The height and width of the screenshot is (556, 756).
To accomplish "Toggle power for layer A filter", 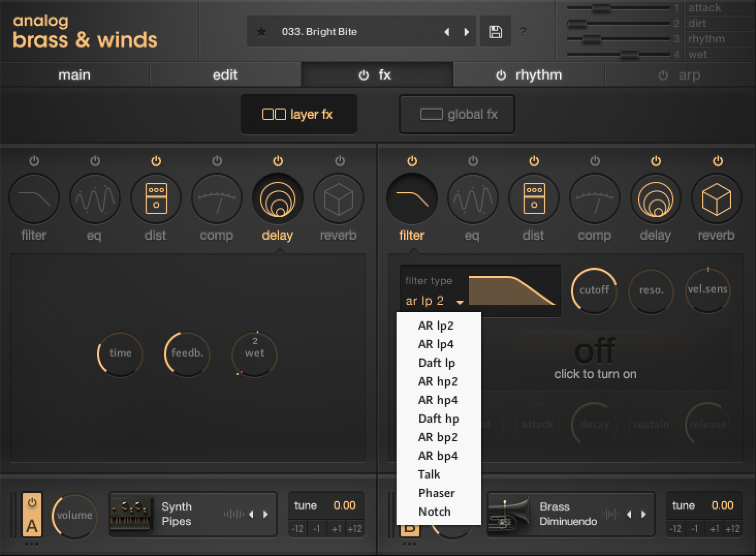I will (34, 161).
